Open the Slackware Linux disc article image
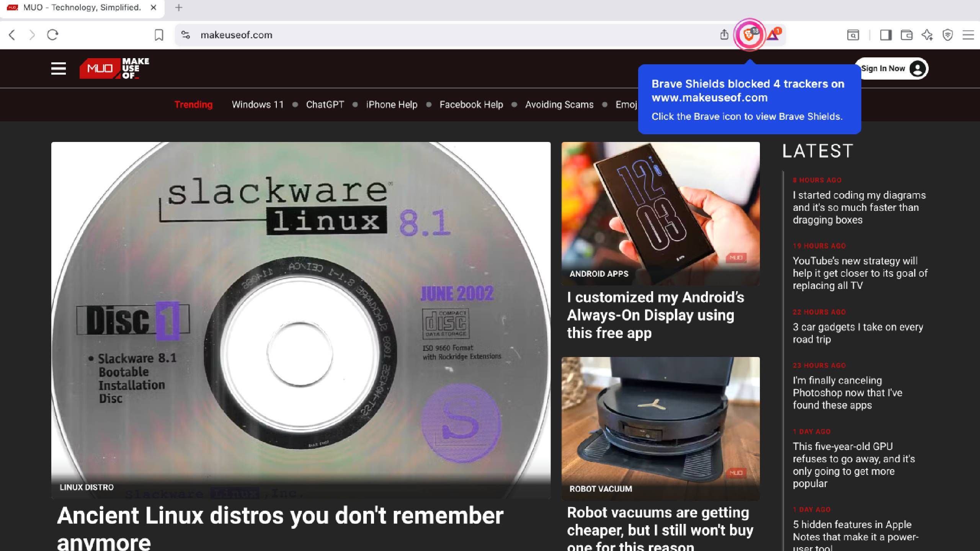Image resolution: width=980 pixels, height=551 pixels. pyautogui.click(x=301, y=321)
